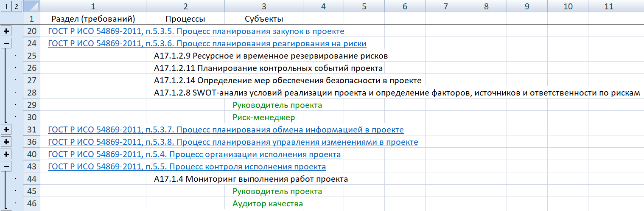The height and width of the screenshot is (211, 644).
Task: Select the cell 'Аудитор качества'
Action: [267, 204]
